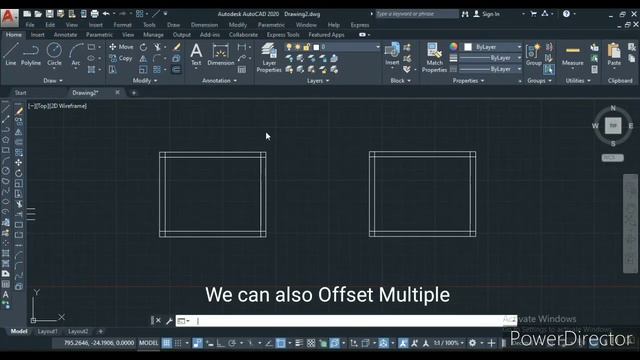Expand the Annotation panel dropdown
The image size is (640, 360).
click(x=219, y=81)
